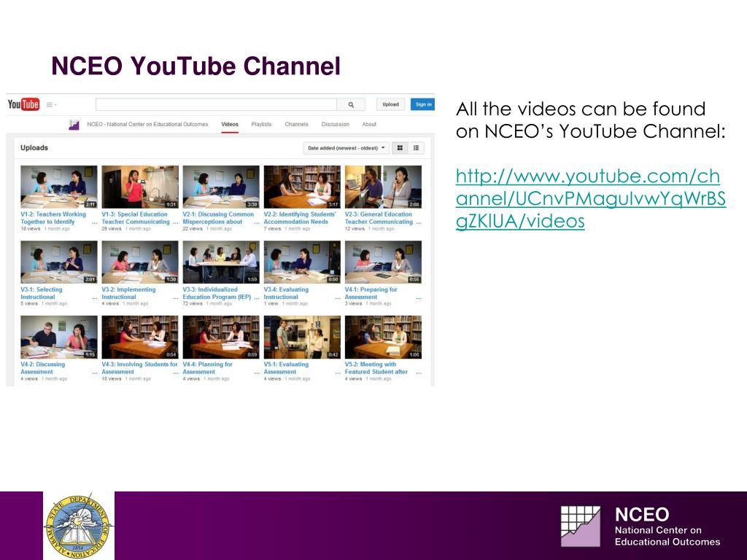Viewport: 747px width, 560px height.
Task: Click the Sign in button
Action: [x=423, y=104]
